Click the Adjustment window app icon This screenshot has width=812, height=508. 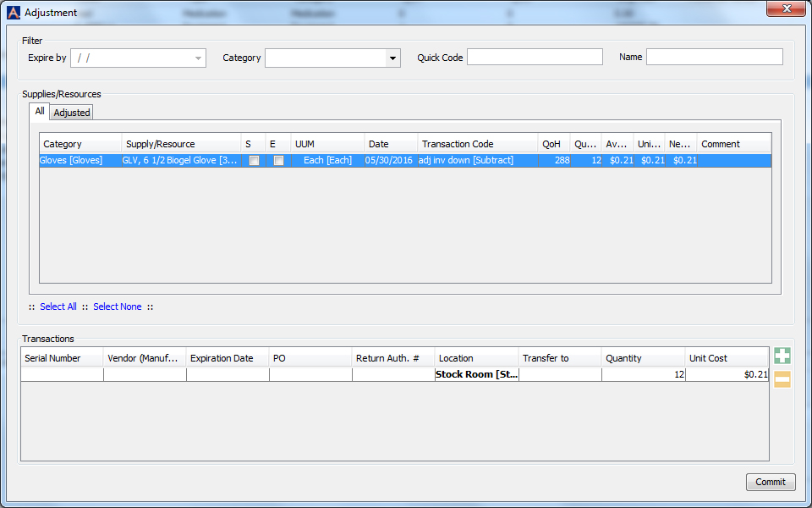coord(14,13)
